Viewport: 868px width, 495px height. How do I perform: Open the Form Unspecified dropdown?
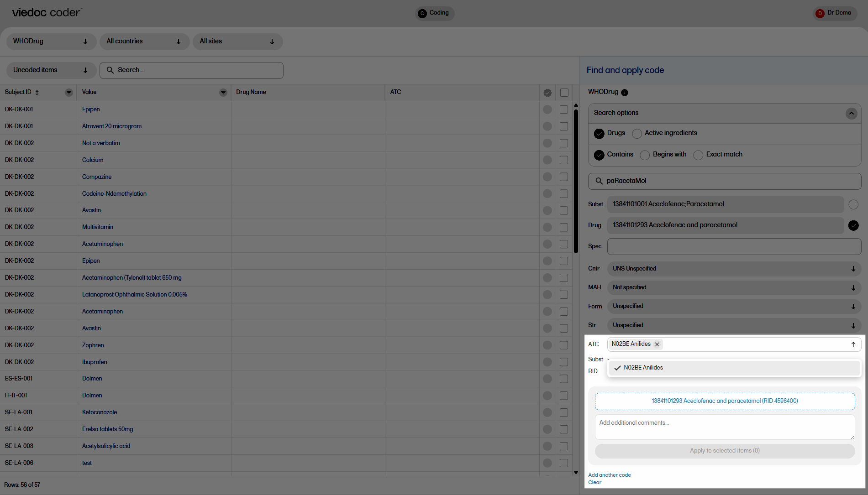[x=733, y=307]
